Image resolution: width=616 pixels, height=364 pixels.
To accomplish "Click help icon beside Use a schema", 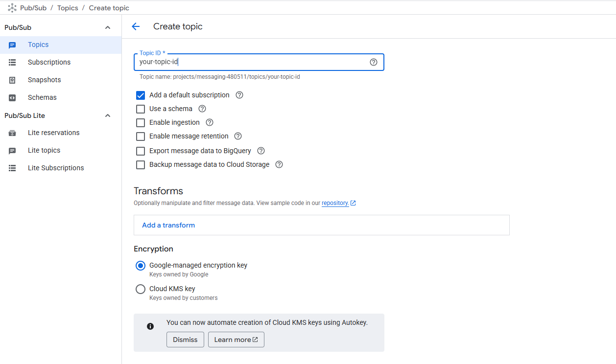I will pyautogui.click(x=202, y=109).
